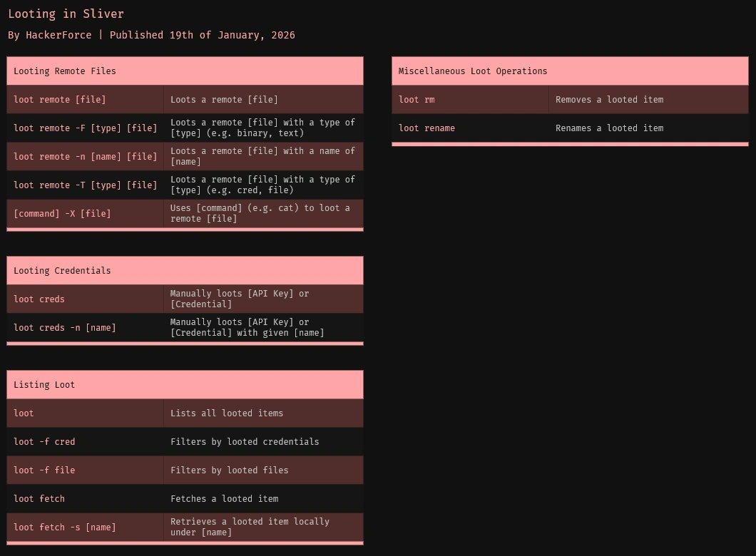Select 'loot remote -n [name] [file]' command
Screen dimensions: 756x556
pyautogui.click(x=86, y=157)
